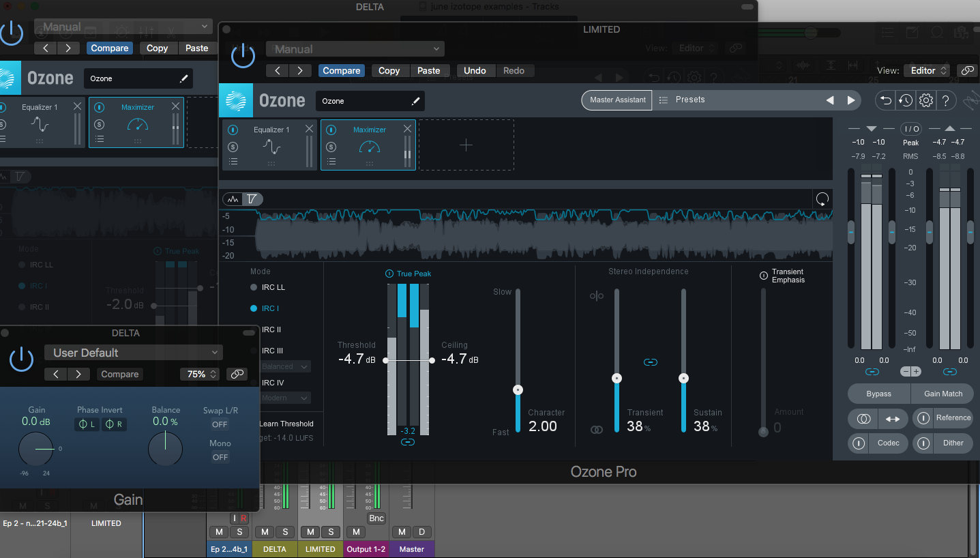Image resolution: width=980 pixels, height=558 pixels.
Task: Toggle the True Peak option
Action: (x=408, y=274)
